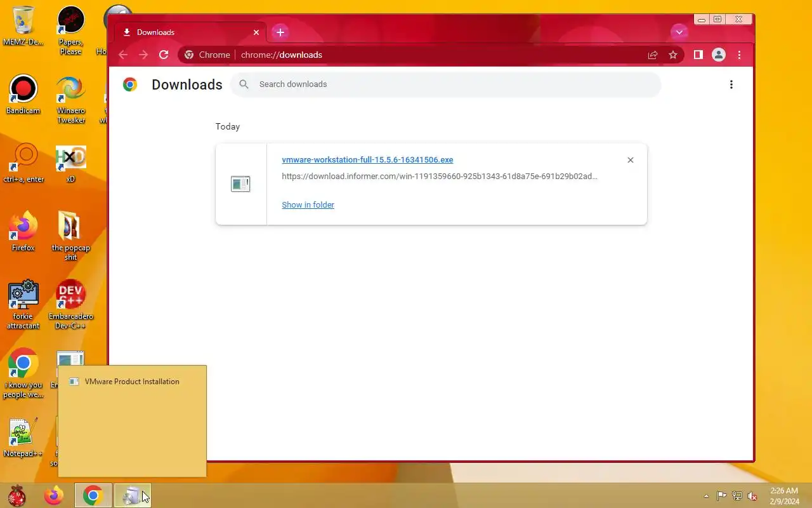The image size is (812, 508).
Task: Bookmark this tab with the star icon
Action: coord(673,55)
